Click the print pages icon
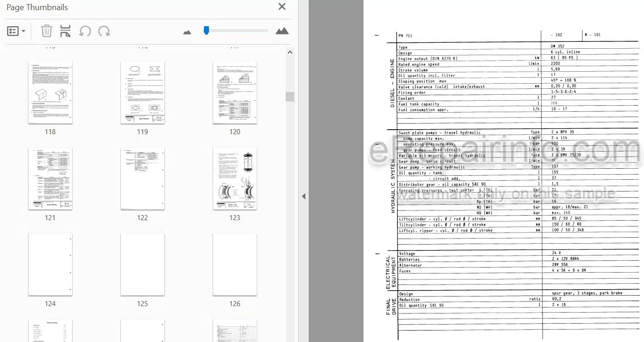 click(66, 31)
